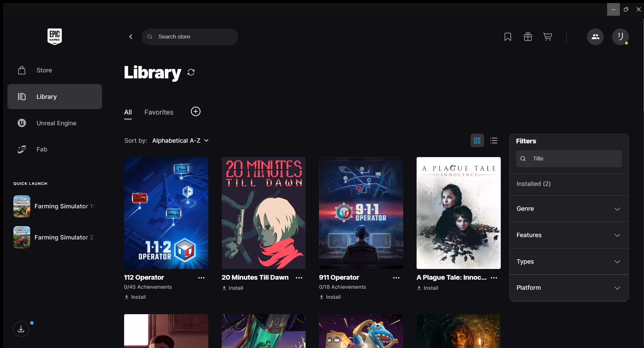The height and width of the screenshot is (348, 644).
Task: Click the Epic Games logo
Action: tap(55, 36)
